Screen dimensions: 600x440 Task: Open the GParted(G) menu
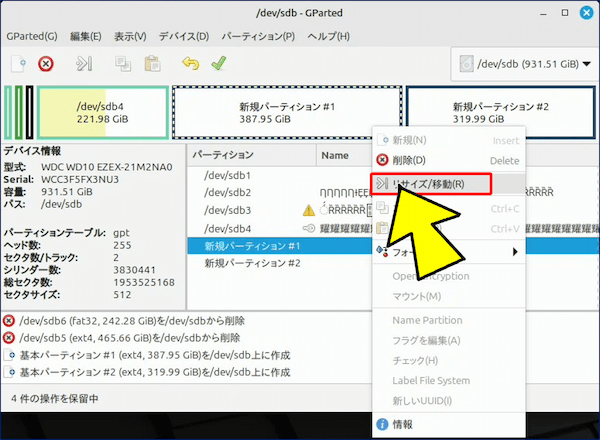tap(31, 37)
